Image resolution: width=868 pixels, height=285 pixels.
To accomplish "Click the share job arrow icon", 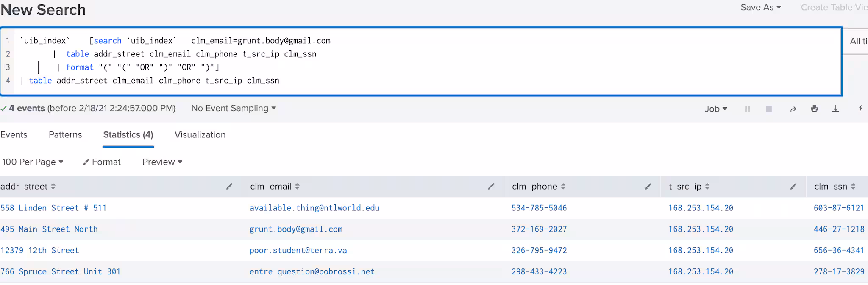I will tap(793, 109).
